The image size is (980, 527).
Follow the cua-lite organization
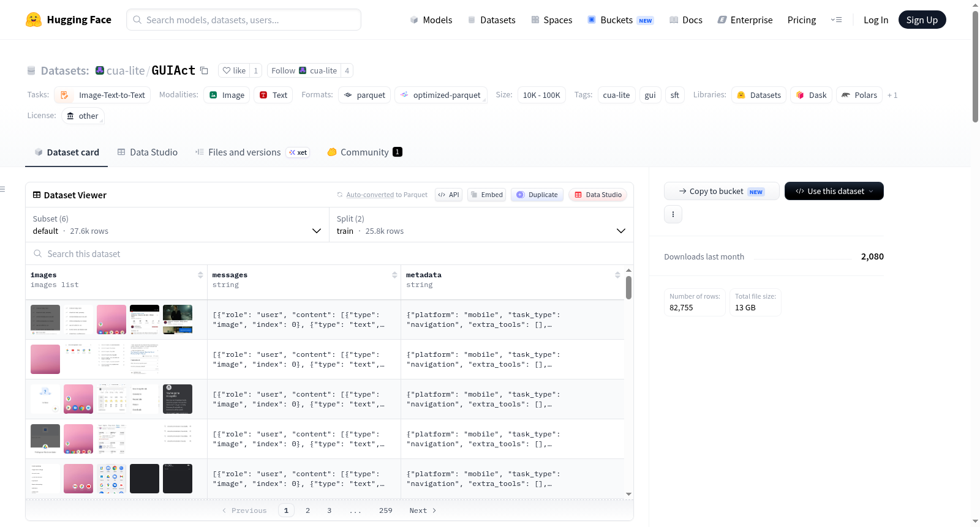pos(304,70)
